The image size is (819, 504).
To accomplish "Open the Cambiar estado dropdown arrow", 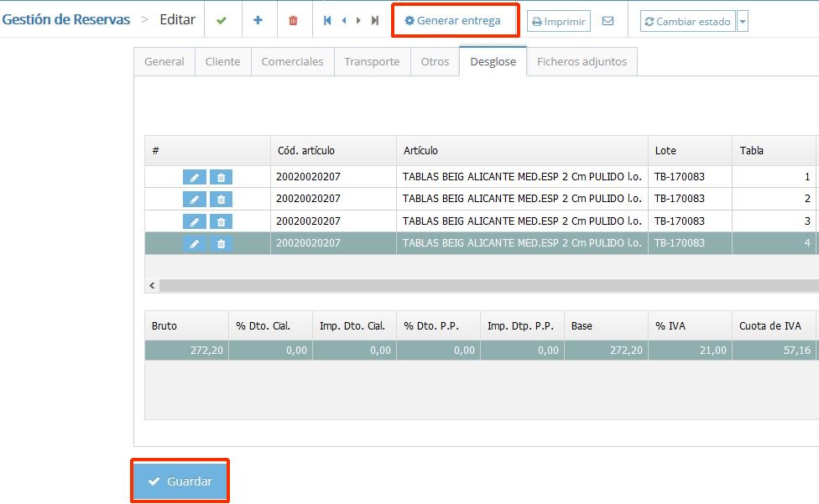I will pos(743,22).
